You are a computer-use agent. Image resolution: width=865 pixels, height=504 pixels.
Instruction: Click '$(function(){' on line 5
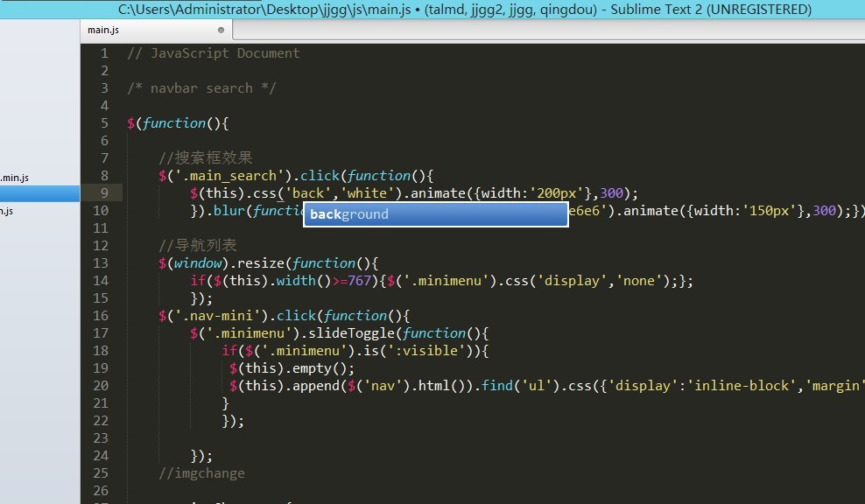point(178,123)
